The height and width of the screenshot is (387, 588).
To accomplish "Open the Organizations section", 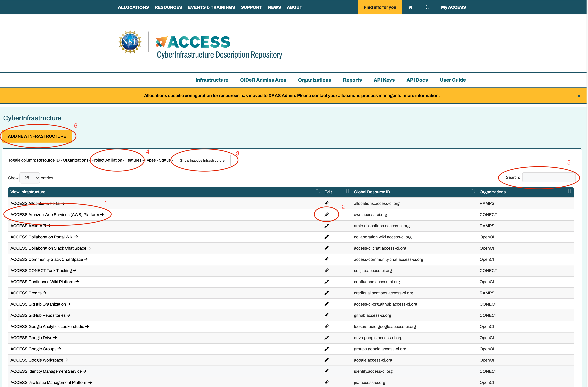I will point(314,80).
